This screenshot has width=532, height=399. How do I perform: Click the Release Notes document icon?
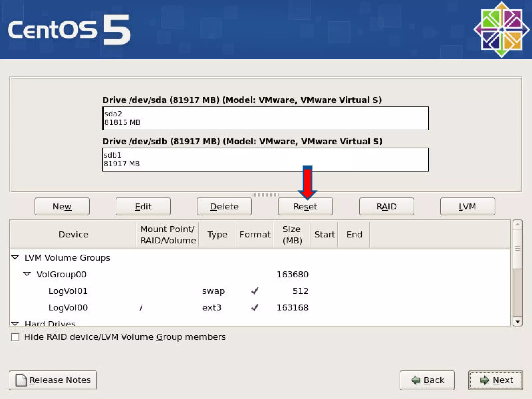pos(21,380)
